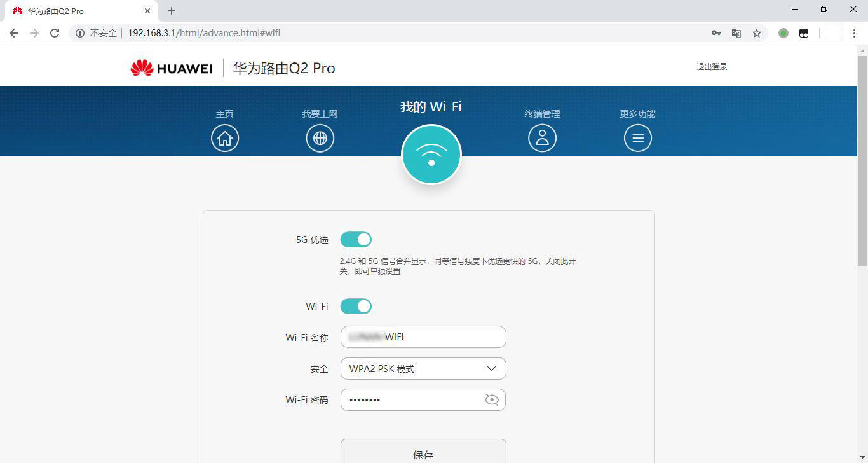Image resolution: width=868 pixels, height=463 pixels.
Task: Click the translate page icon
Action: [x=736, y=33]
